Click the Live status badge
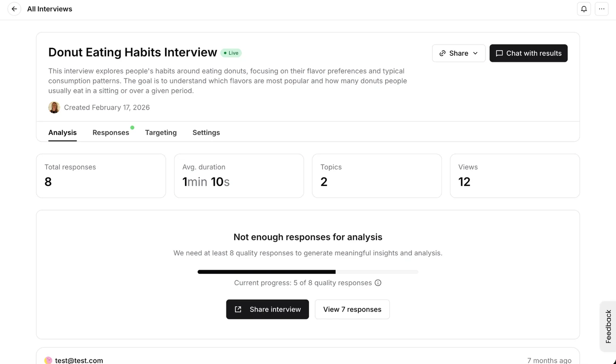 click(231, 53)
